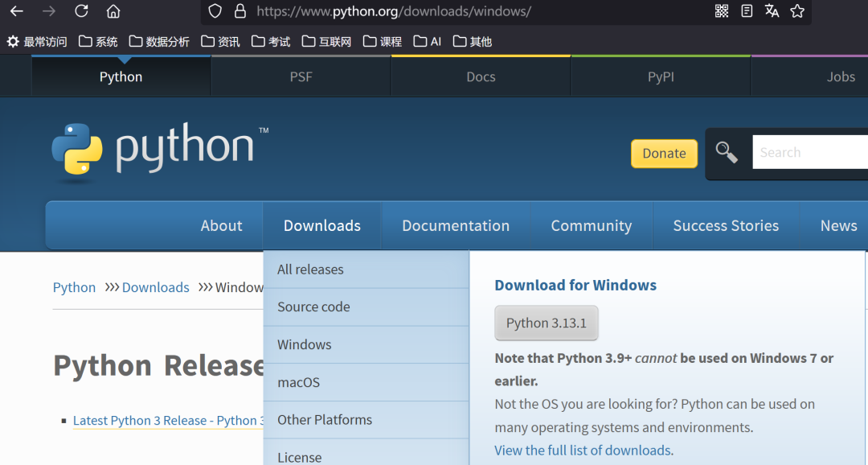
Task: Click the QR code icon in address bar
Action: (x=721, y=11)
